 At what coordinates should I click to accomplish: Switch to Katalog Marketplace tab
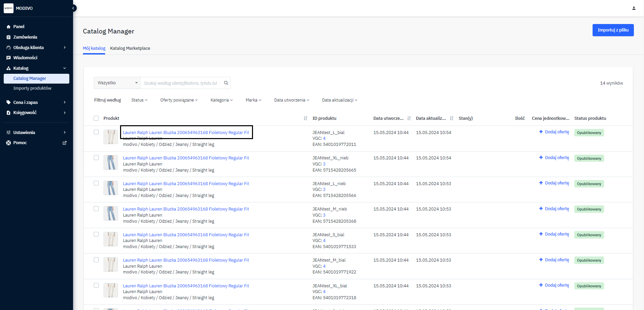130,48
